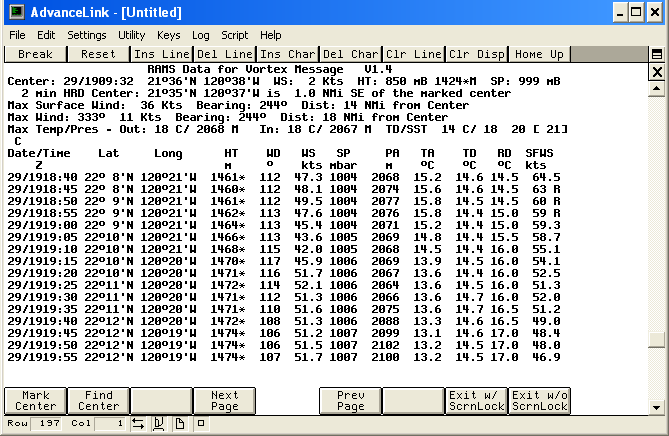This screenshot has width=669, height=436.
Task: Click the Home Up button
Action: coord(539,54)
